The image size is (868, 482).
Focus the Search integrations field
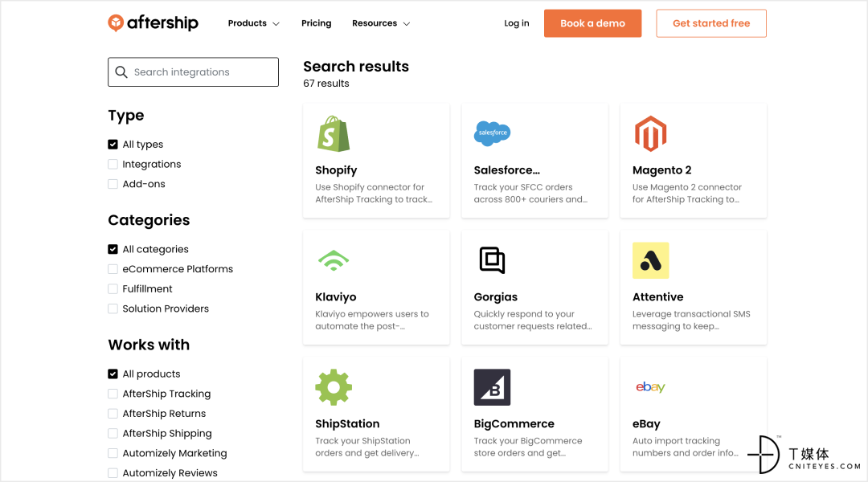click(193, 72)
